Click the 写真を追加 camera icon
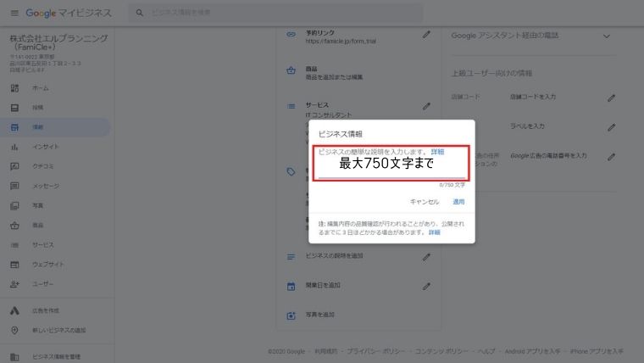This screenshot has height=363, width=644. click(291, 316)
